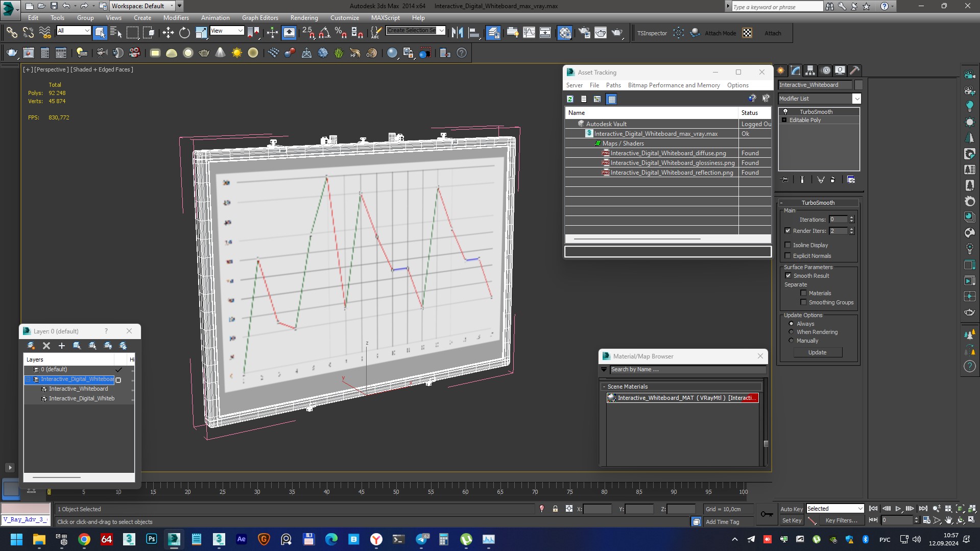This screenshot has height=551, width=980.
Task: Click the teapot Render Production icon
Action: 617,33
